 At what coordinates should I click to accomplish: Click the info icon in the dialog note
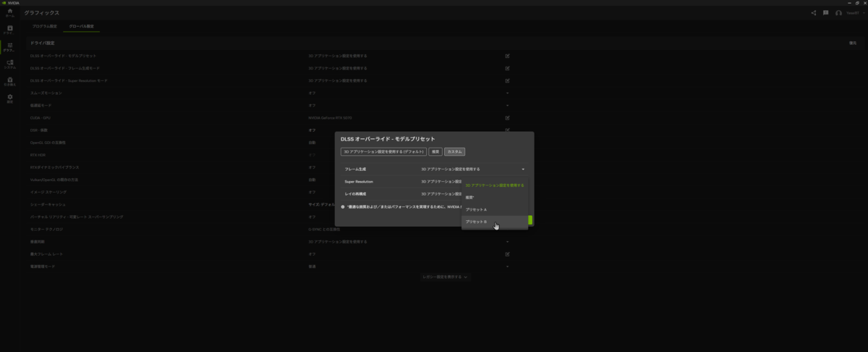tap(343, 206)
